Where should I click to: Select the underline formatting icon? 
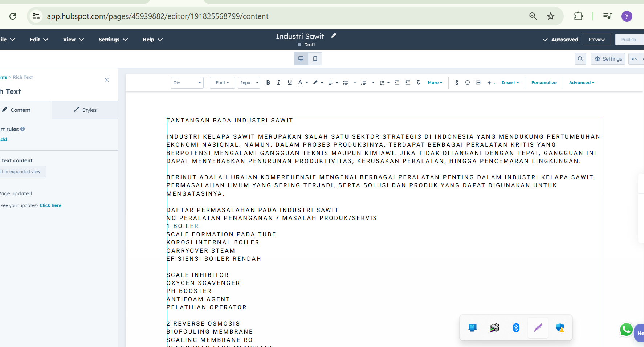(x=289, y=82)
